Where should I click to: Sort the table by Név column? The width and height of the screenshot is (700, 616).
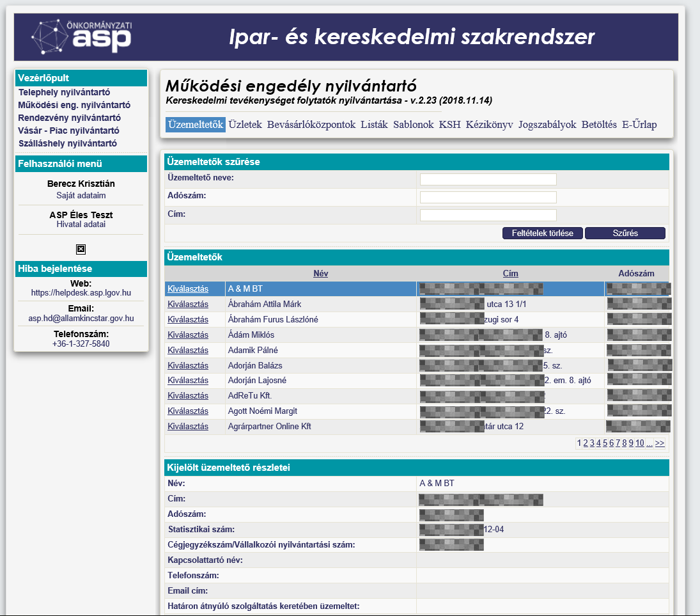point(320,273)
